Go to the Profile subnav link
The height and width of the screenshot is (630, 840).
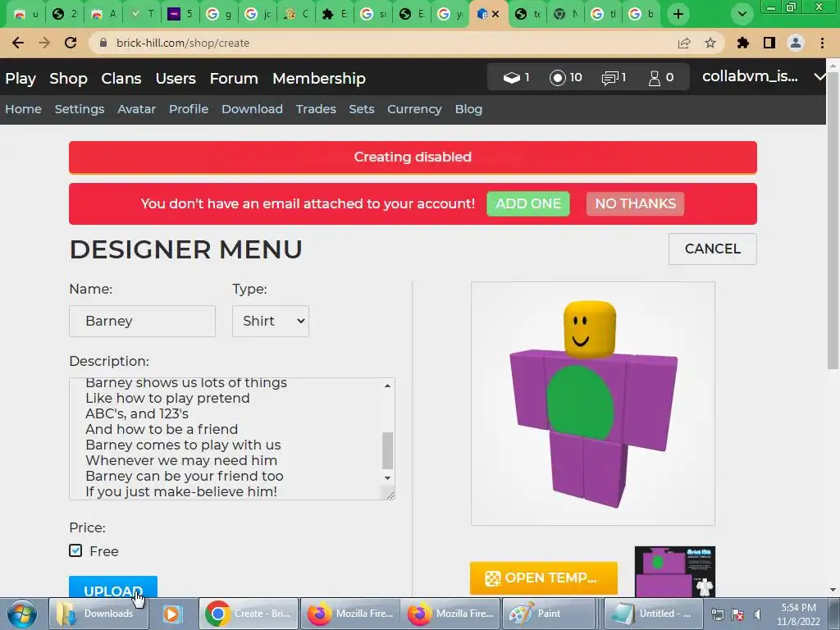coord(189,109)
